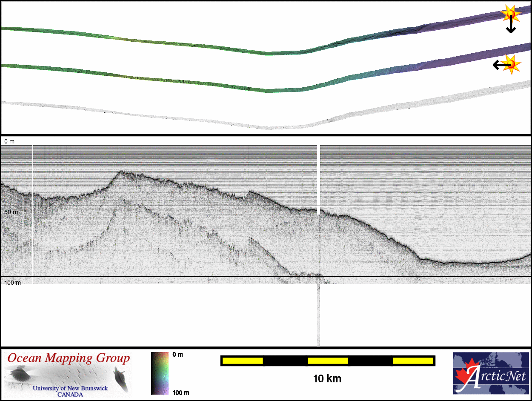The image size is (532, 401).
Task: Click the 10 km scale bar label
Action: pyautogui.click(x=327, y=378)
